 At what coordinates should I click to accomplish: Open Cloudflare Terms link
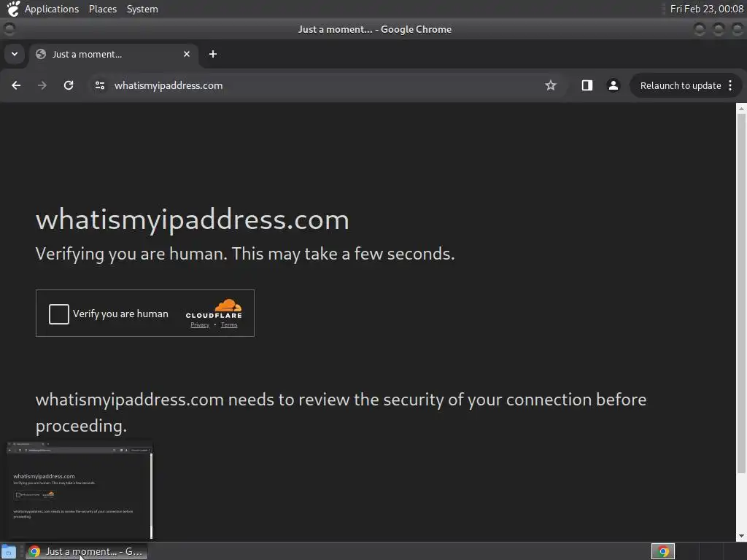[x=229, y=324]
